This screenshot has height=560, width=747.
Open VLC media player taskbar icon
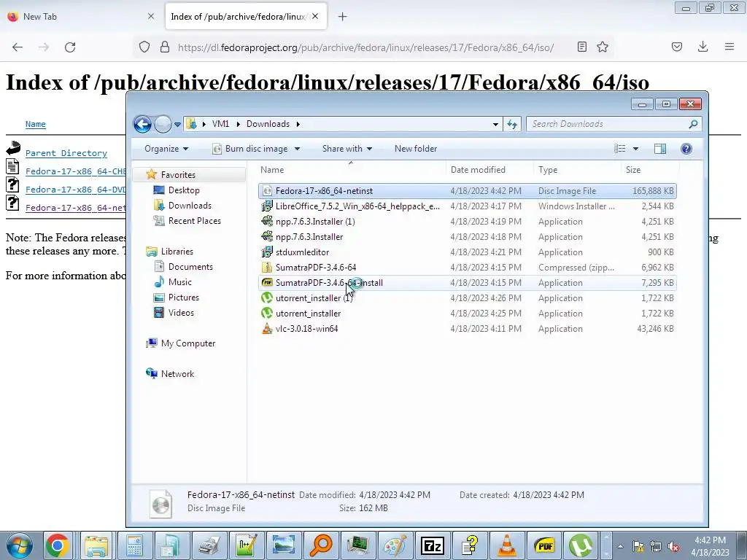point(506,545)
